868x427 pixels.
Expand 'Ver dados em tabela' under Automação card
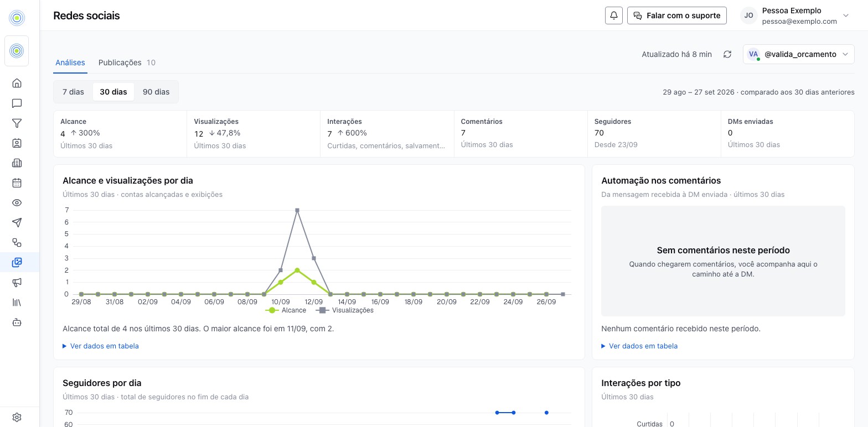pos(639,346)
